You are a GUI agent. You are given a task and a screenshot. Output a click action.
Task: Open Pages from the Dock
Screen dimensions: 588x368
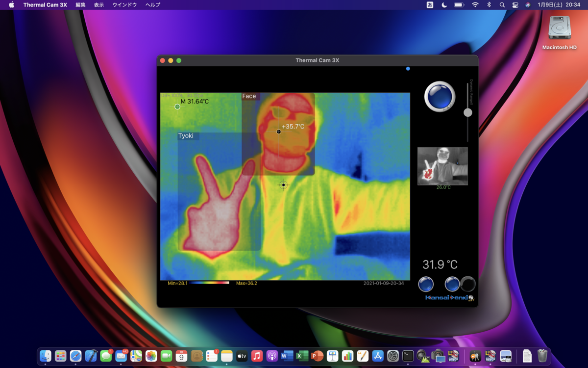363,356
